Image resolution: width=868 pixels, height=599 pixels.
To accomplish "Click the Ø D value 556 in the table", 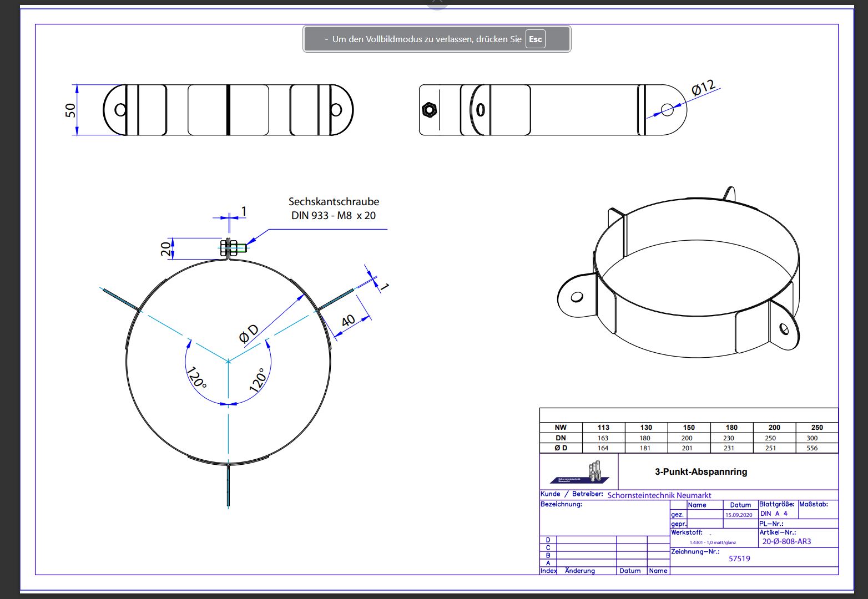I will pyautogui.click(x=812, y=448).
